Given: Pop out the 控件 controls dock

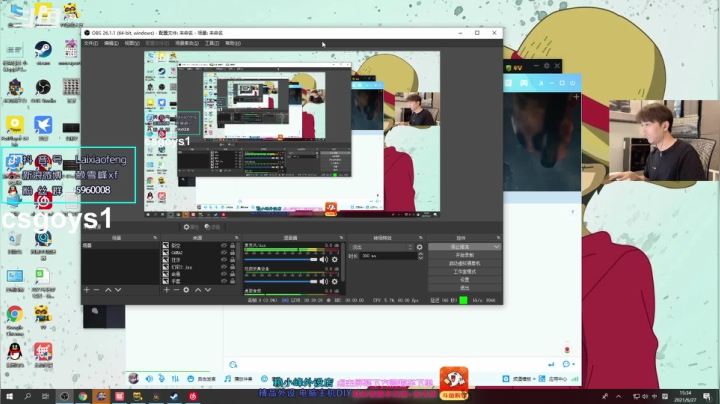Looking at the screenshot, I should click(498, 238).
